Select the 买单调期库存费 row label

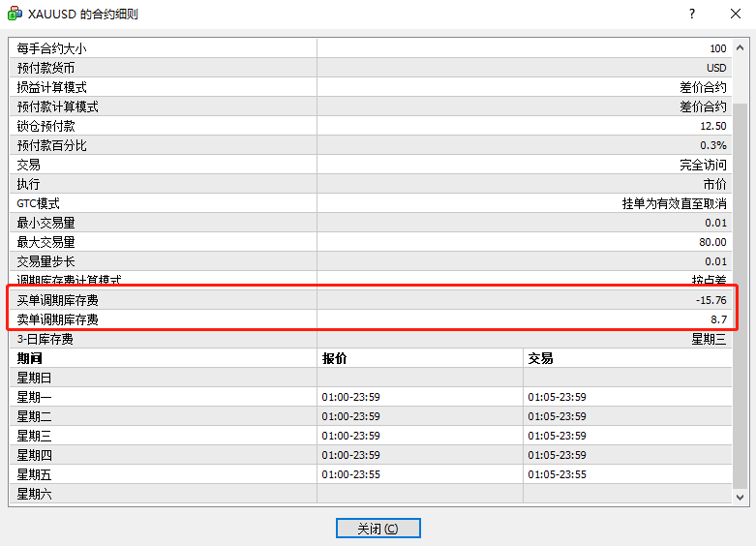[57, 300]
